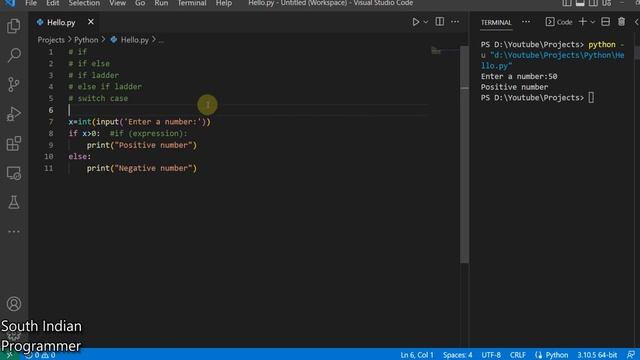
Task: Click the '# switch case' comment line
Action: click(98, 98)
